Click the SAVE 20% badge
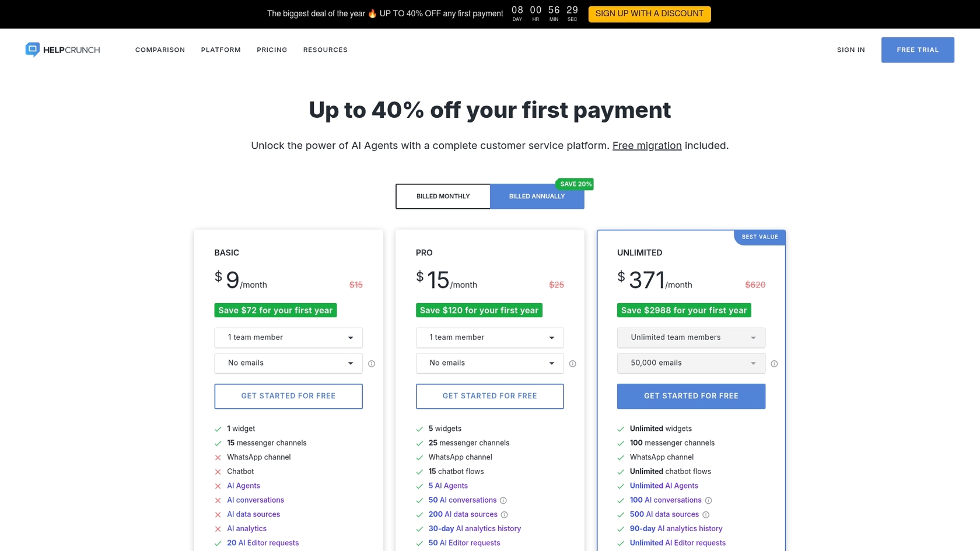 tap(575, 184)
